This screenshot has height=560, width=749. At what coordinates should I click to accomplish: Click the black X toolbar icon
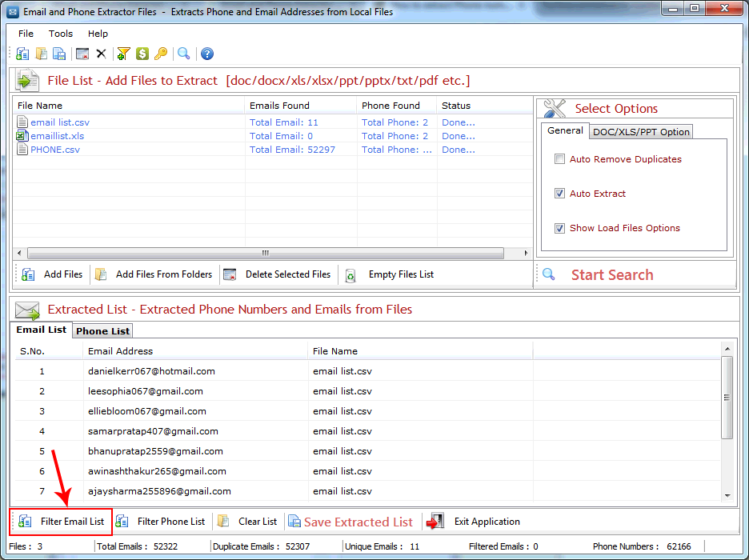(102, 54)
